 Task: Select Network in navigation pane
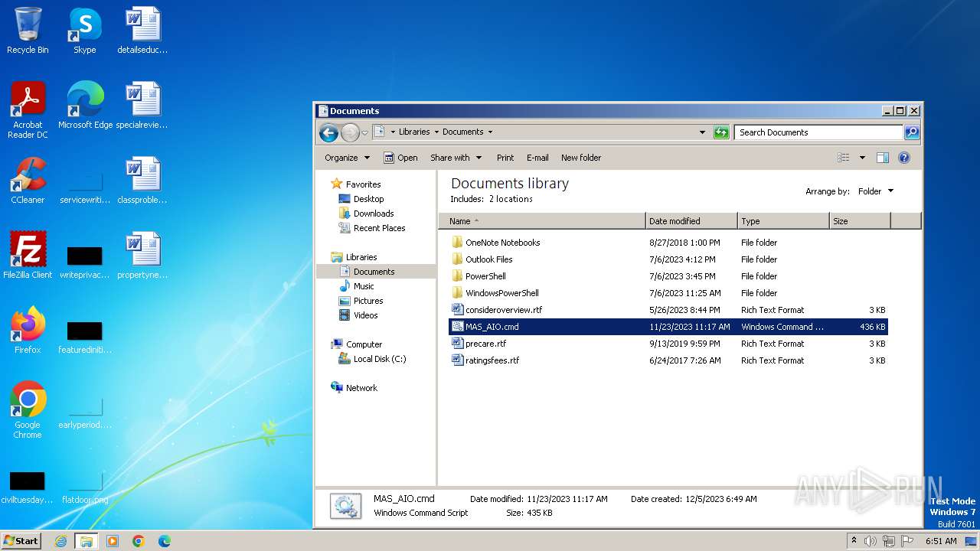pyautogui.click(x=361, y=388)
